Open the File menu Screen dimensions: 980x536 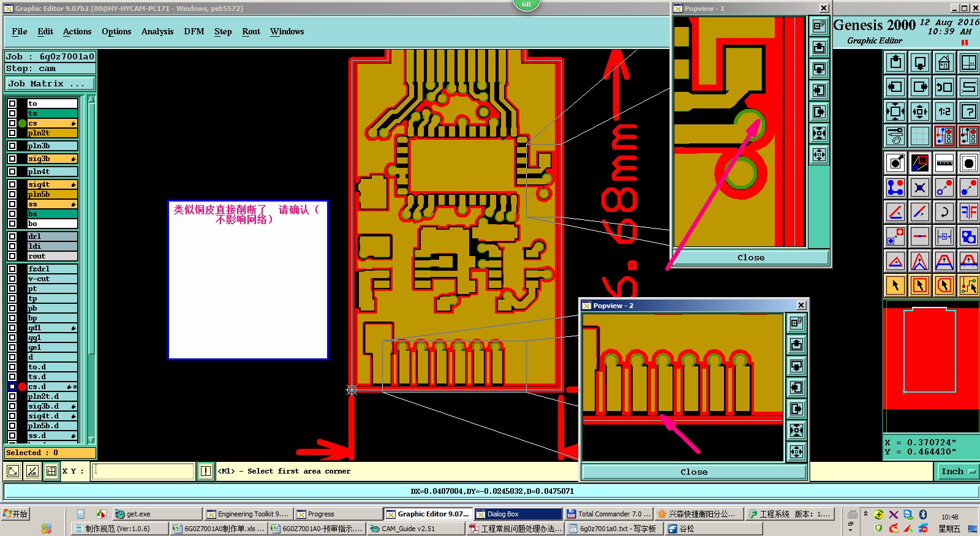pyautogui.click(x=20, y=31)
